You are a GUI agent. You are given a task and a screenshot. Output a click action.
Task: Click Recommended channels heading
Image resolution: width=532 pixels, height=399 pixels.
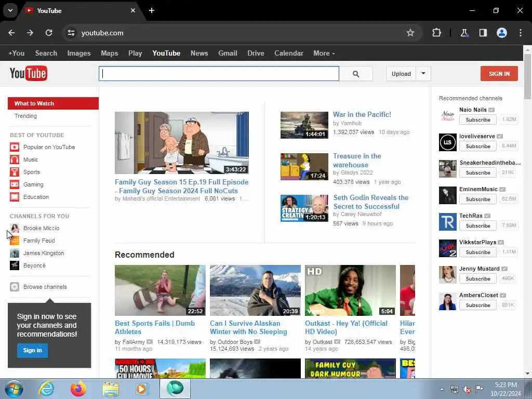coord(470,98)
